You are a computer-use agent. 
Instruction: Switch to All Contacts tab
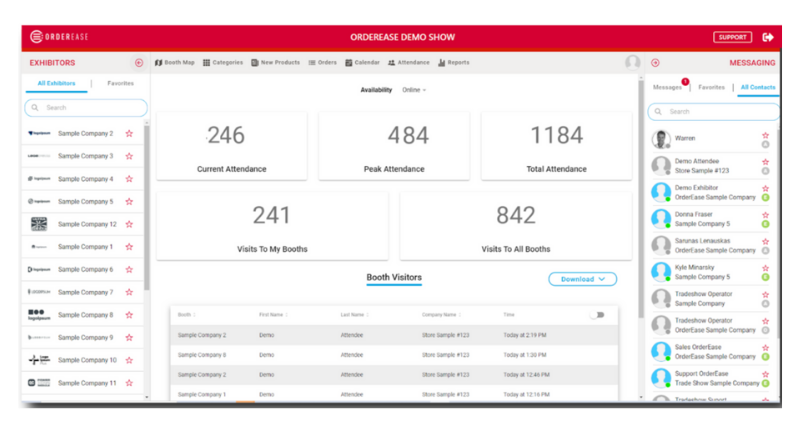point(758,87)
